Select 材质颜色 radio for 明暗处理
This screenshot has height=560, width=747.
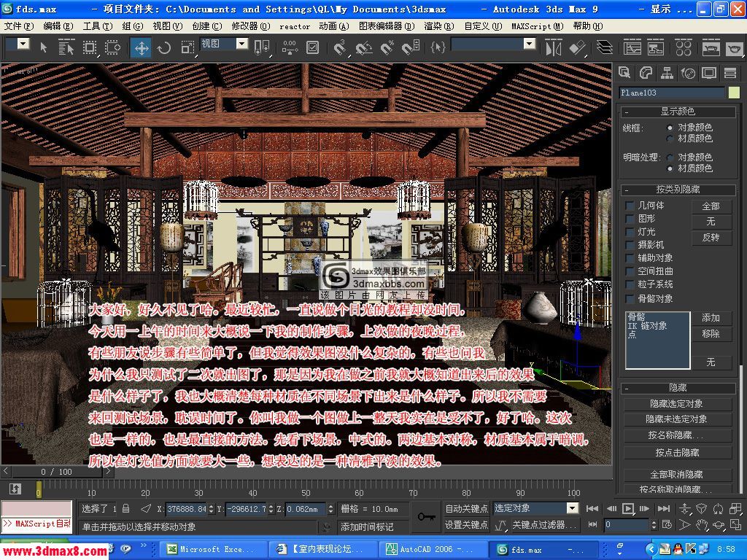[x=670, y=168]
